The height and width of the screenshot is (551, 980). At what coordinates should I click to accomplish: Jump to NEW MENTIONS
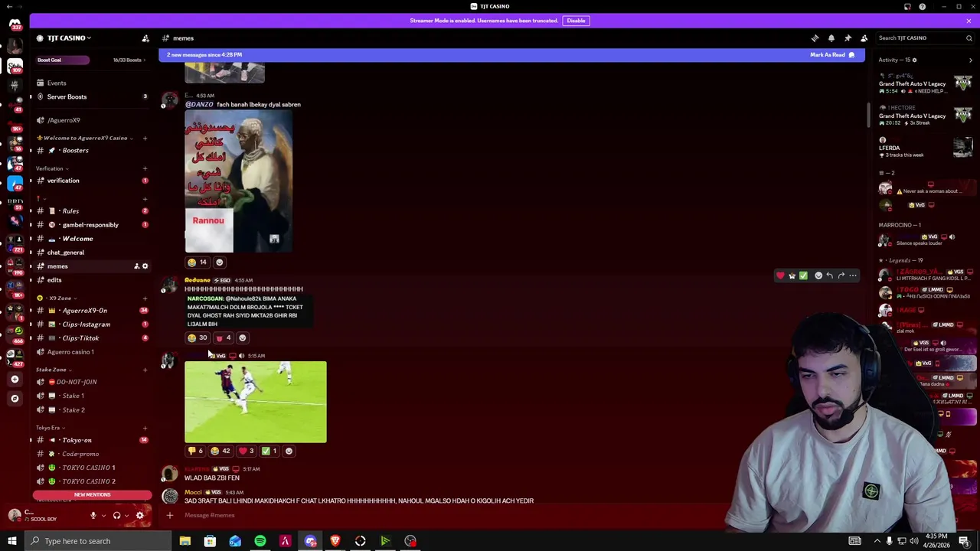pos(92,494)
